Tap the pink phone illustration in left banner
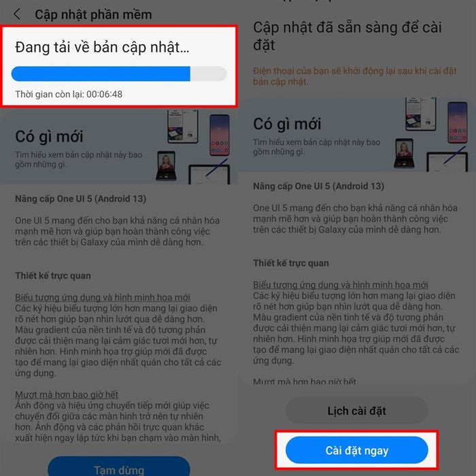476x476 pixels. click(x=220, y=135)
